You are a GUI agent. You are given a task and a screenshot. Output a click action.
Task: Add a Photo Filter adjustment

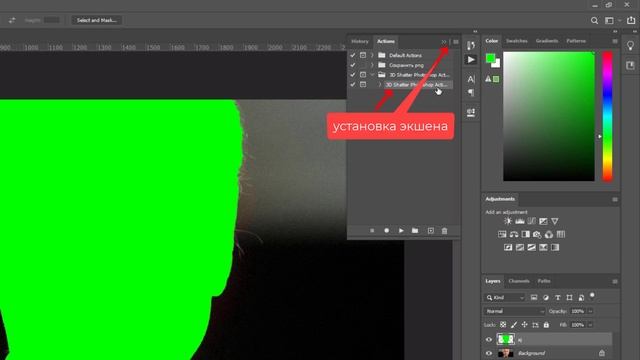(537, 234)
